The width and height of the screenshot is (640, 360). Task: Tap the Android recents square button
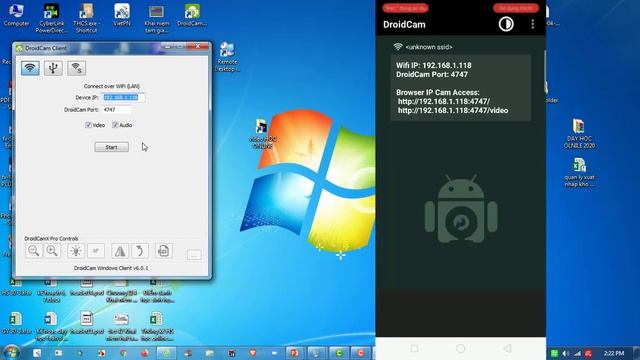click(x=414, y=348)
